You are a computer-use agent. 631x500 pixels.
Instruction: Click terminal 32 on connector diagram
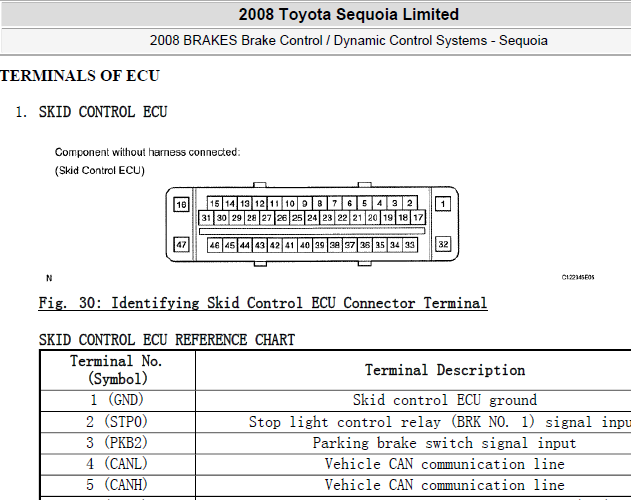(x=443, y=244)
